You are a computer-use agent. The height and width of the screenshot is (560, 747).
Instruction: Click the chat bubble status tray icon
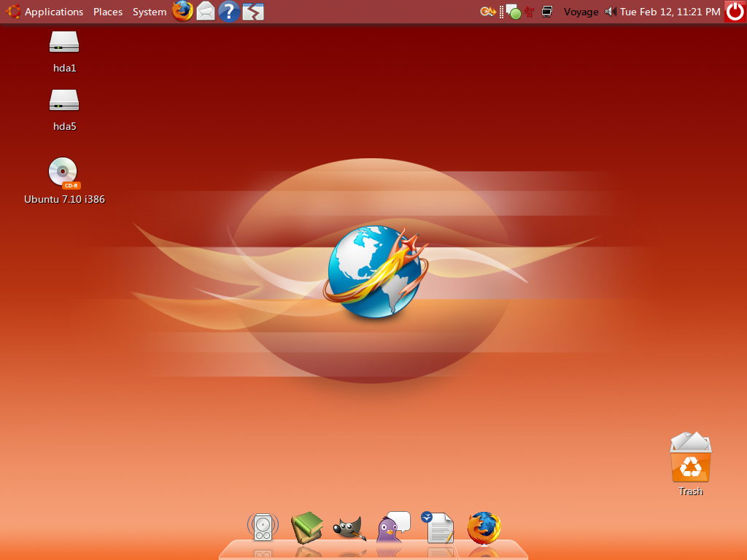(513, 12)
